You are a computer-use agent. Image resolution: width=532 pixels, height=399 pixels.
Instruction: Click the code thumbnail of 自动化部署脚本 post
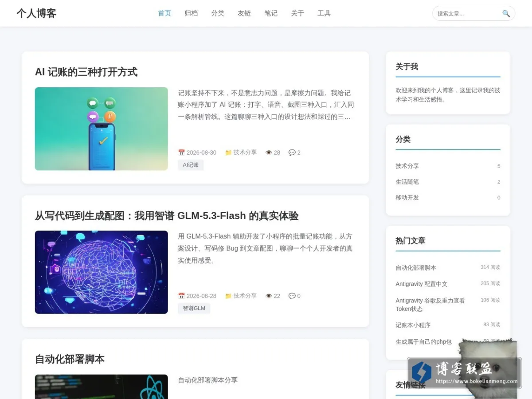[x=102, y=387]
